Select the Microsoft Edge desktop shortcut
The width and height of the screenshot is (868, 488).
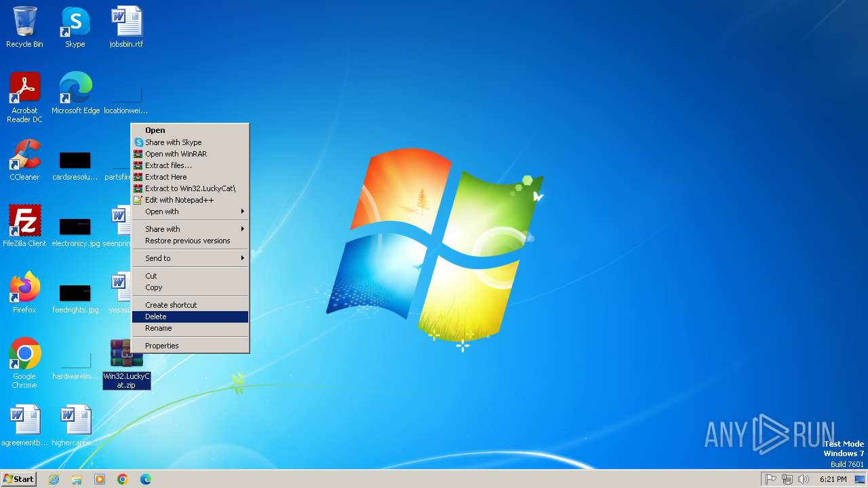pos(75,94)
